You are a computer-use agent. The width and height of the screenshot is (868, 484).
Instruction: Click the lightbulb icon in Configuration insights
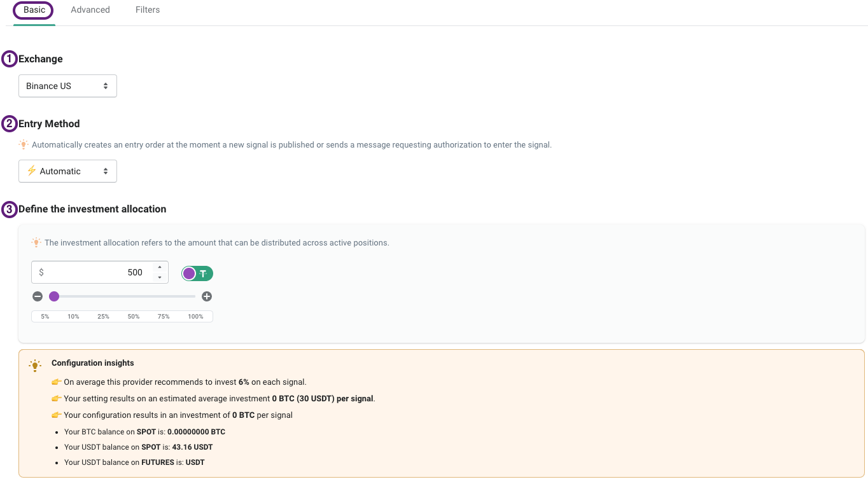click(35, 365)
